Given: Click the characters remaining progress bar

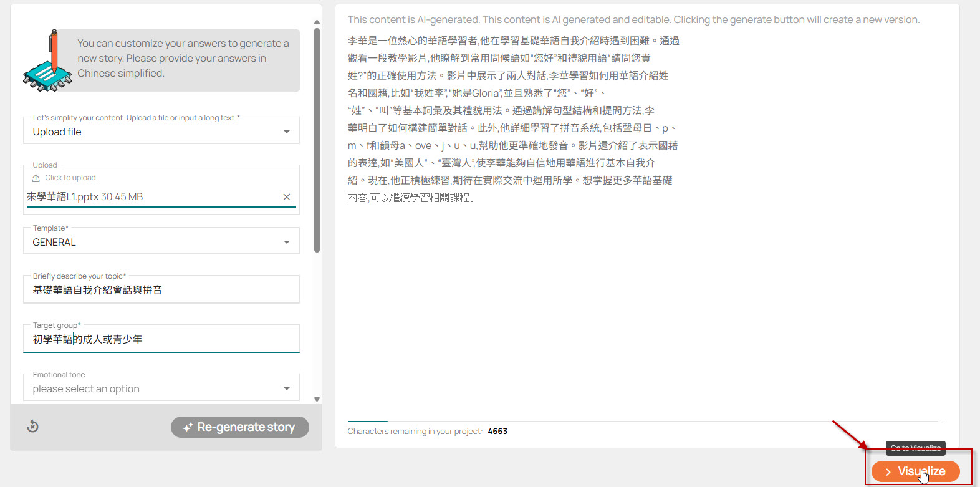Looking at the screenshot, I should pyautogui.click(x=645, y=422).
